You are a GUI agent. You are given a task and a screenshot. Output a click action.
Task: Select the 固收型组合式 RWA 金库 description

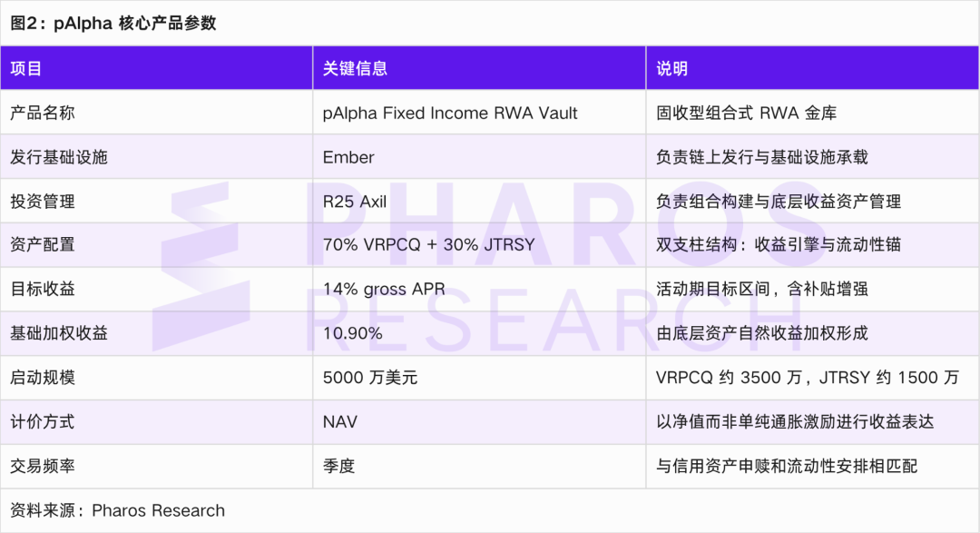746,114
